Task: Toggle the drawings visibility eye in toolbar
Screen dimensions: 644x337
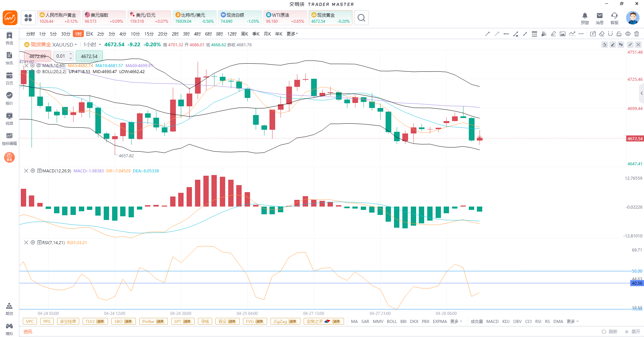Action: [x=628, y=34]
